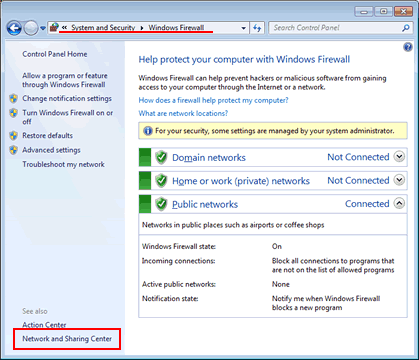This screenshot has height=360, width=419.
Task: Click 'Active public networks:' label
Action: coord(179,284)
